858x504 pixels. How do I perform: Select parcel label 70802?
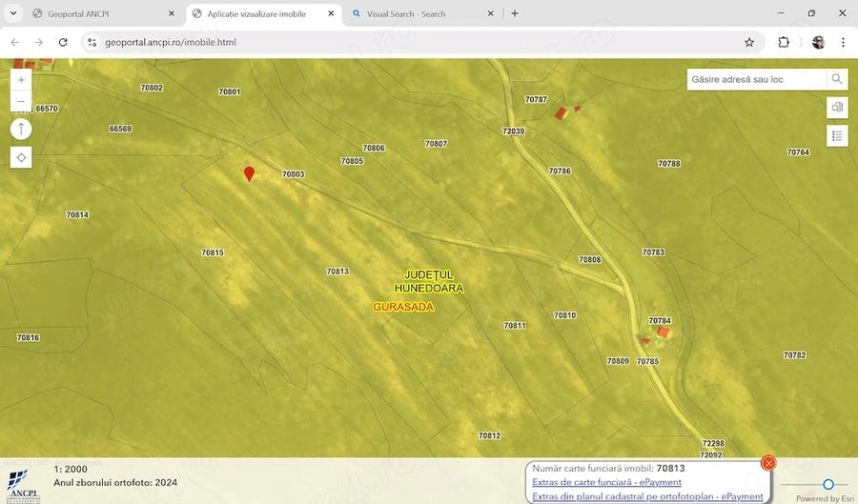click(x=152, y=88)
